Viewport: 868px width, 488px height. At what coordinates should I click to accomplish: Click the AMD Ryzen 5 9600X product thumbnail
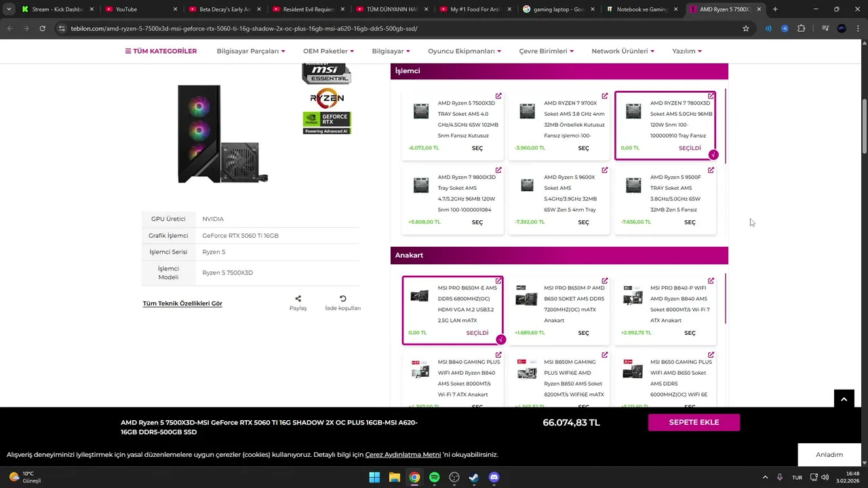[x=527, y=185]
